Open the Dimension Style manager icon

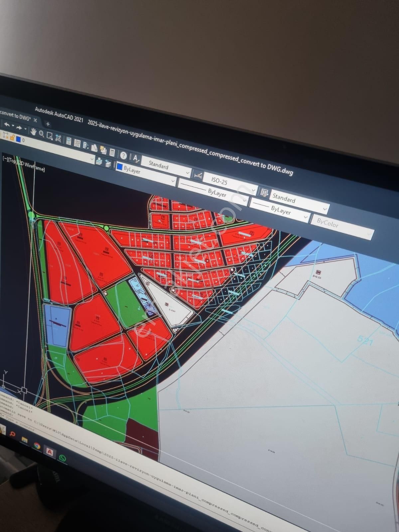tap(198, 176)
